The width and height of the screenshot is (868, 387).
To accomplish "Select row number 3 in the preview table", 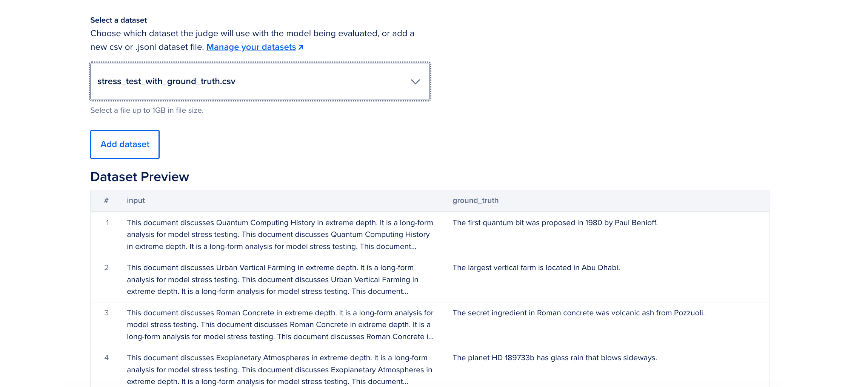I will point(106,313).
